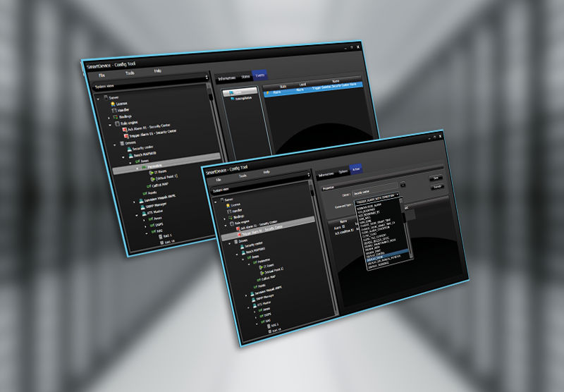The height and width of the screenshot is (392, 564).
Task: Click License key icon in front window
Action: tap(228, 205)
